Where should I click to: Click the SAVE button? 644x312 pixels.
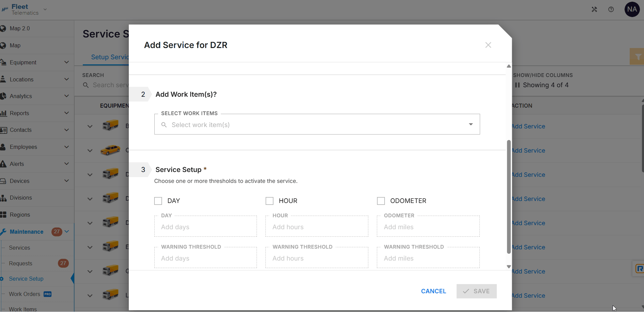[476, 291]
